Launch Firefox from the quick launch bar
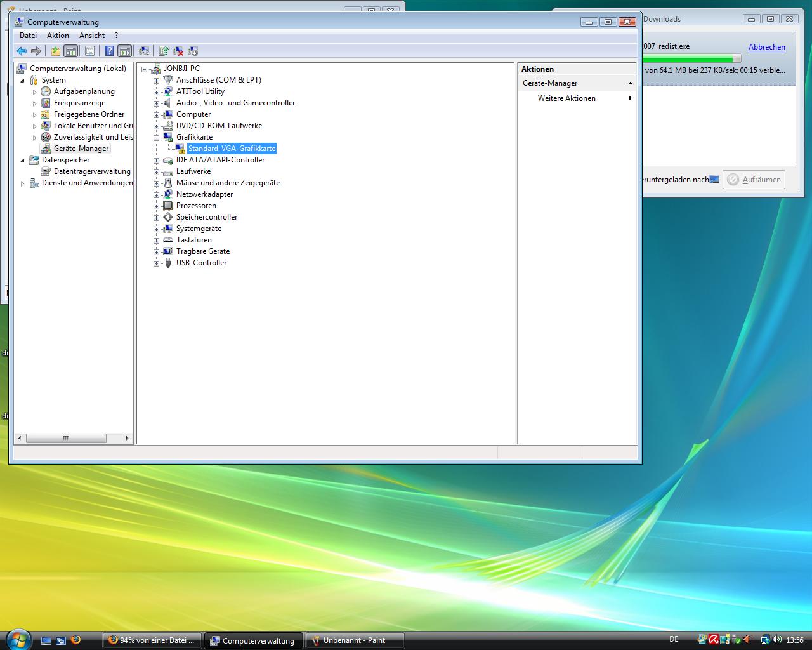The height and width of the screenshot is (650, 812). 75,640
